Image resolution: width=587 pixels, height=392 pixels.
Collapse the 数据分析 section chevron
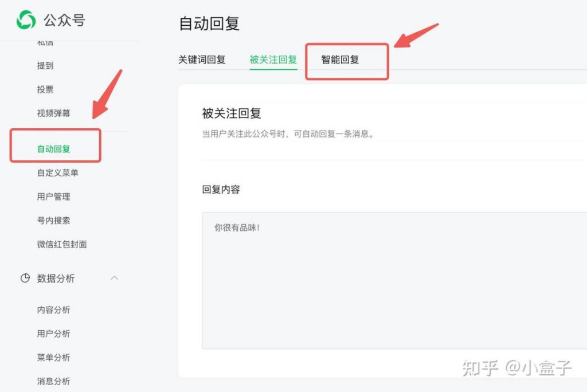(115, 279)
